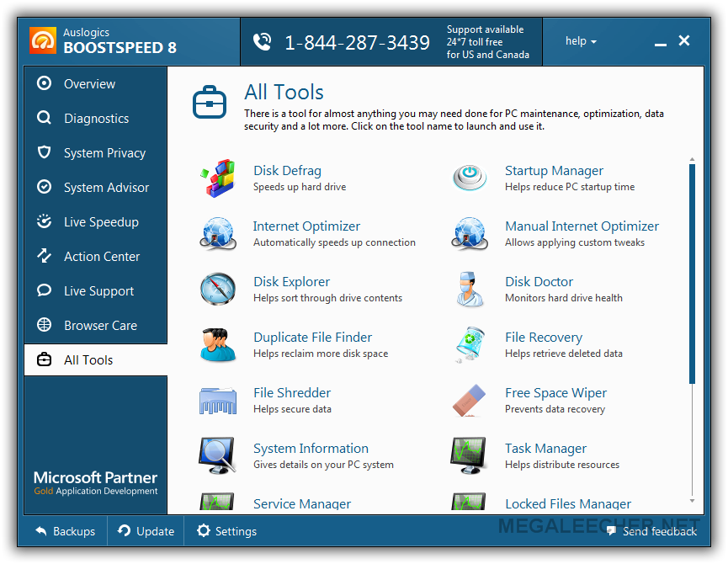
Task: Click the Diagnostics magnifier icon
Action: (x=44, y=118)
